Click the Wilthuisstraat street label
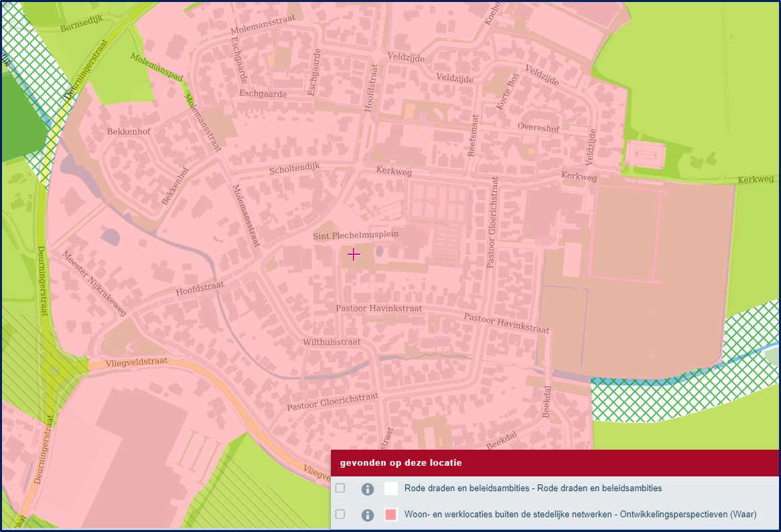Screen dimensions: 781x532 pos(332,342)
